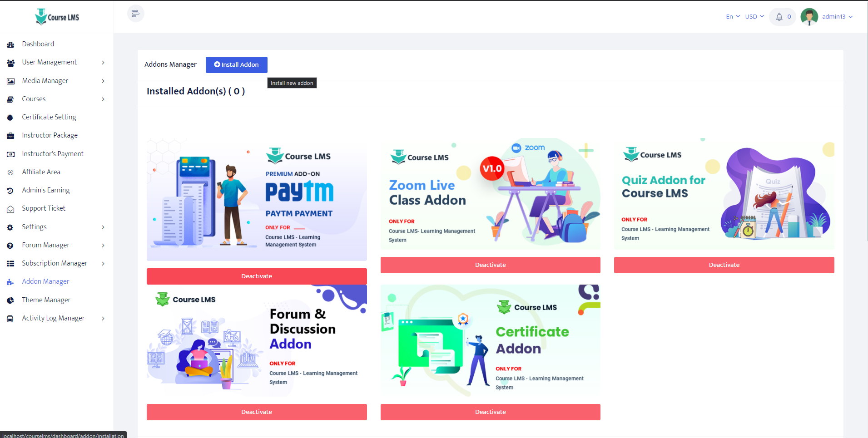Expand the User Management submenu chevron
The width and height of the screenshot is (868, 438).
pyautogui.click(x=103, y=63)
